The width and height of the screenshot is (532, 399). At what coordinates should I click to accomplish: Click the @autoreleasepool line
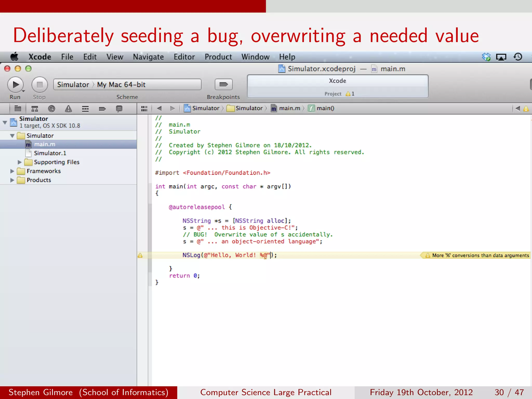(200, 207)
